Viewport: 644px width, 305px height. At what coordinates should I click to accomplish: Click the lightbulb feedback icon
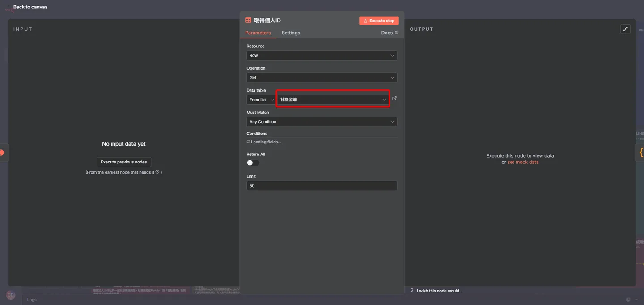tap(412, 290)
